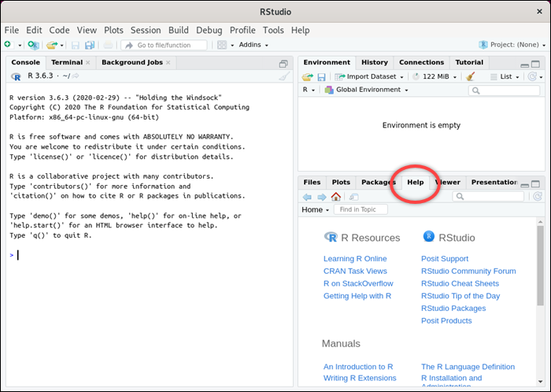Click the clear console broom icon
Viewport: 551px width, 392px height.
click(x=284, y=76)
